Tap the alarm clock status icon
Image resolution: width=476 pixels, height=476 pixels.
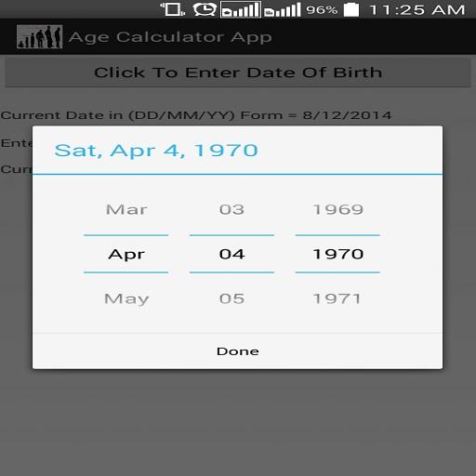coord(205,9)
